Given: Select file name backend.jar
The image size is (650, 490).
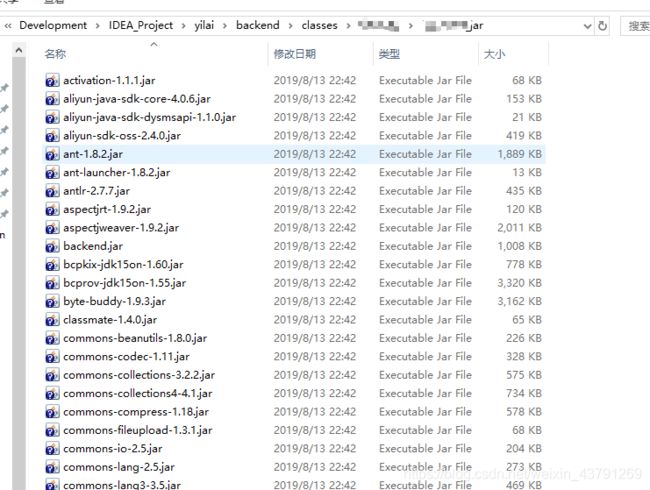Looking at the screenshot, I should point(93,246).
